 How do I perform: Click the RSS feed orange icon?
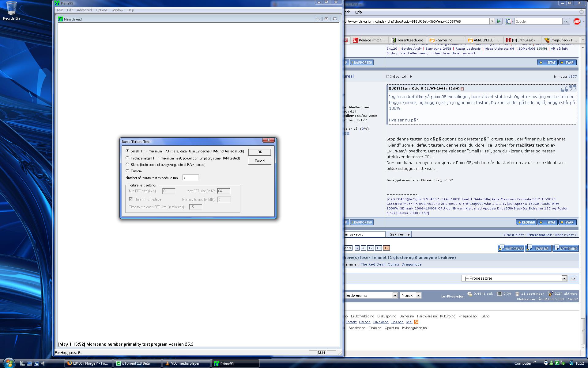point(416,322)
